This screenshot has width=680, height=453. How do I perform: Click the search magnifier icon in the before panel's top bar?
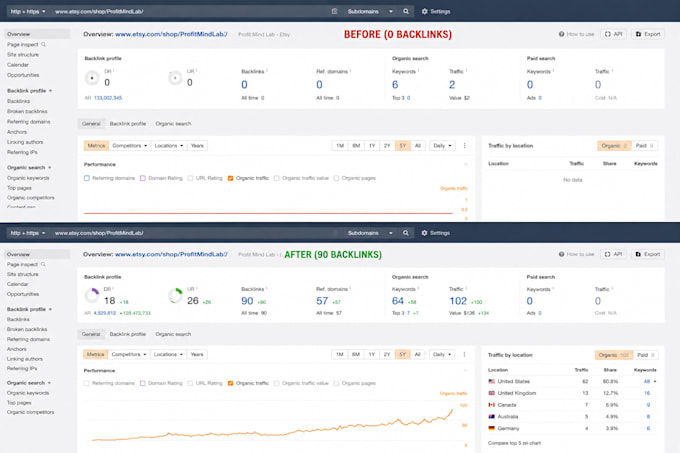tap(405, 11)
